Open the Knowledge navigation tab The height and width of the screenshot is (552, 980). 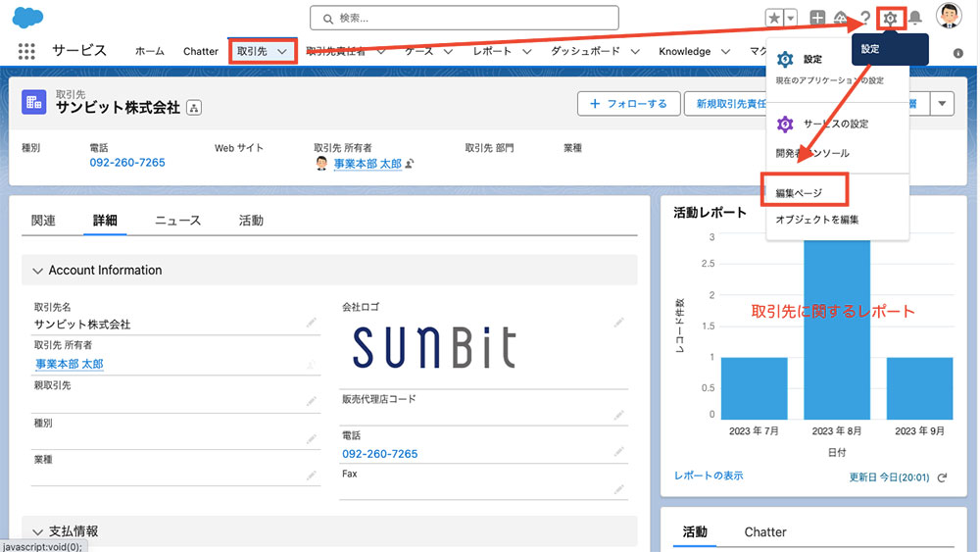684,51
